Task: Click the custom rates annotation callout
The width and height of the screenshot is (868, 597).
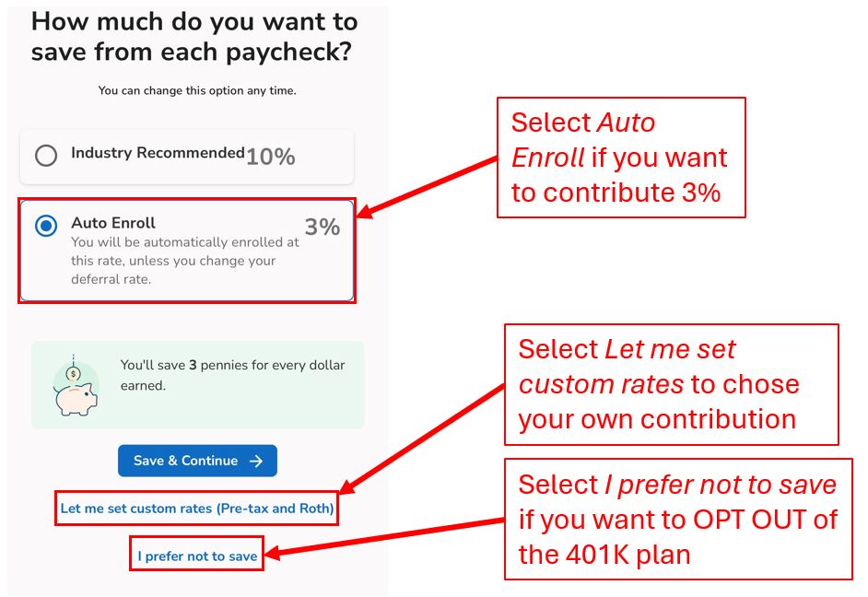Action: pyautogui.click(x=672, y=384)
